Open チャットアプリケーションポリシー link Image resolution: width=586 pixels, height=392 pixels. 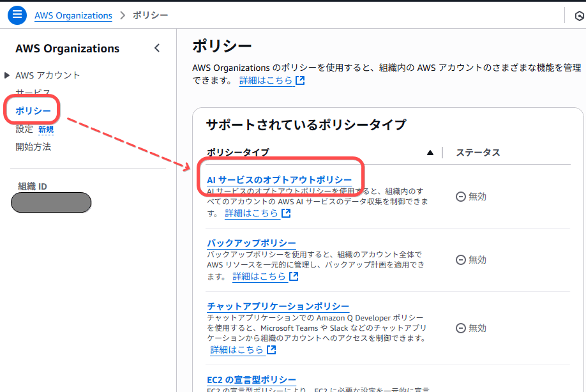coord(278,306)
